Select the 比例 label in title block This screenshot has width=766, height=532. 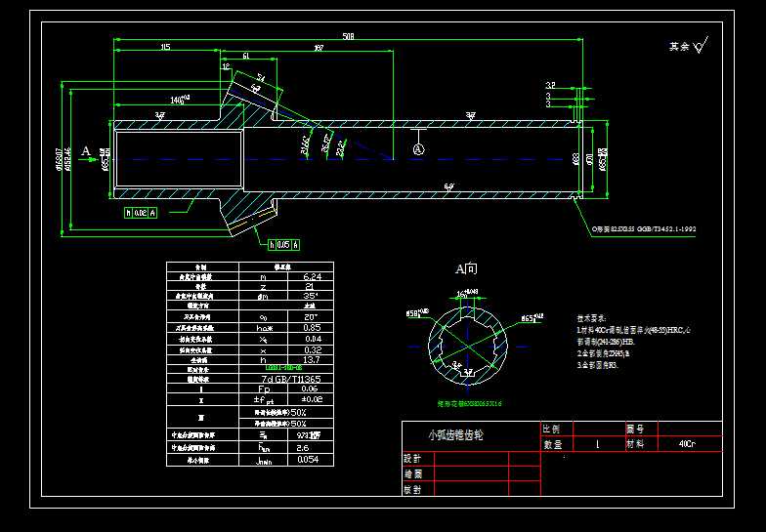coord(551,430)
